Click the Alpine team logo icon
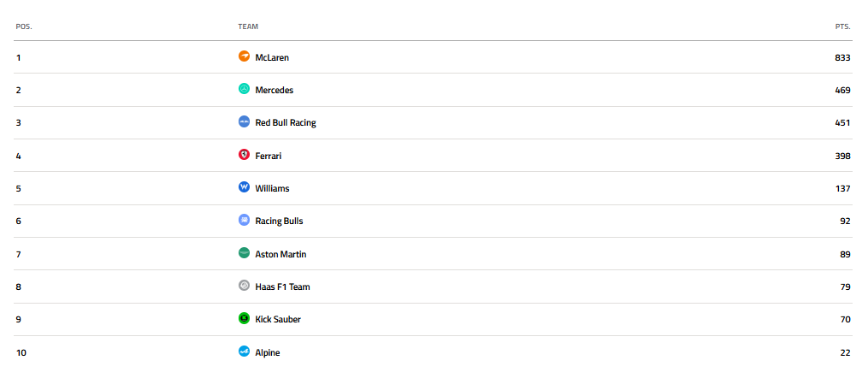Viewport: 868px width, 384px height. coord(244,352)
